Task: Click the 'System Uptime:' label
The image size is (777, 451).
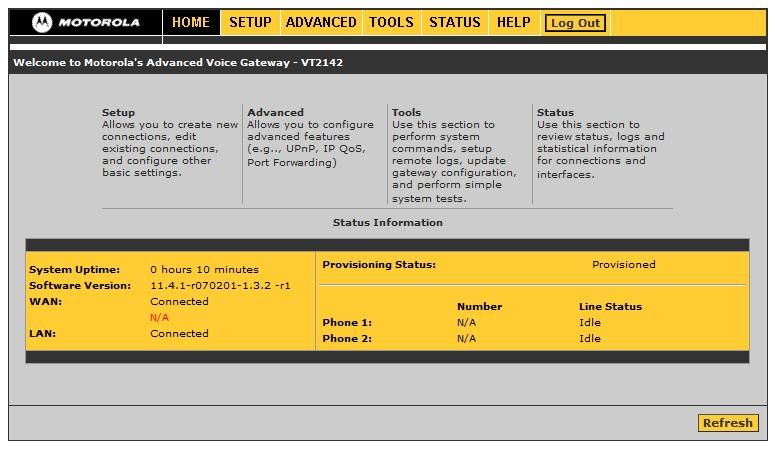Action: pyautogui.click(x=74, y=270)
